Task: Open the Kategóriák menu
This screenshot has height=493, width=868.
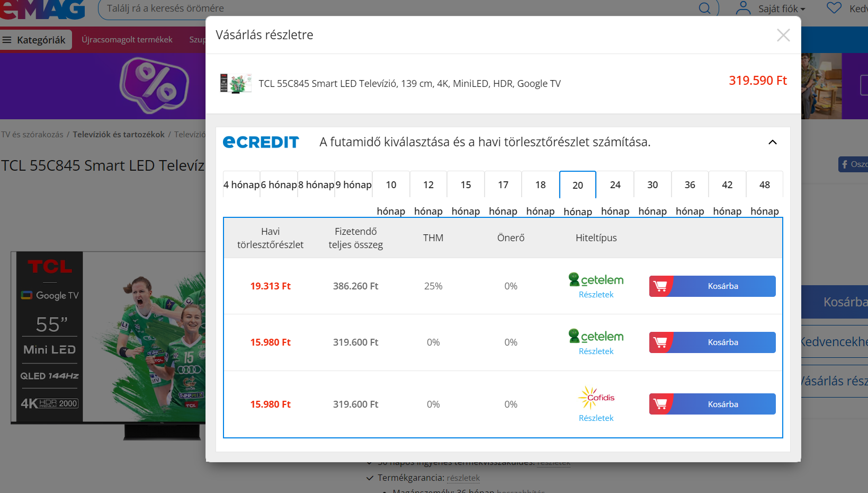Action: pyautogui.click(x=36, y=40)
